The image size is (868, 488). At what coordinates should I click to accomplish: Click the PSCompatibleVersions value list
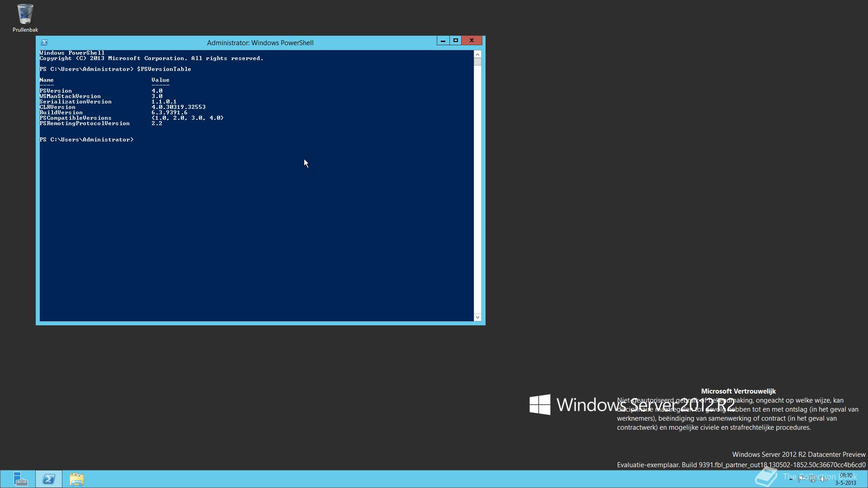point(188,118)
